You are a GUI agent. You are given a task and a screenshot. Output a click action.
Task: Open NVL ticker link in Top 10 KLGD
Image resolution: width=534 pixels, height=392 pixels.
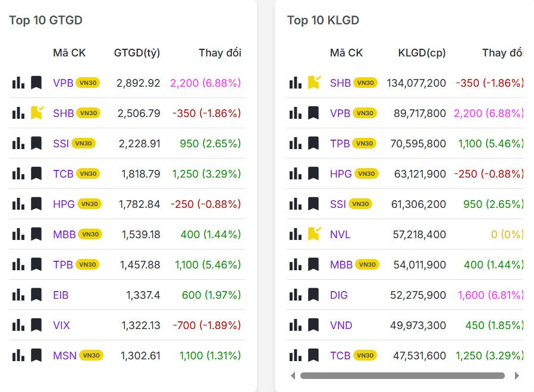(340, 235)
